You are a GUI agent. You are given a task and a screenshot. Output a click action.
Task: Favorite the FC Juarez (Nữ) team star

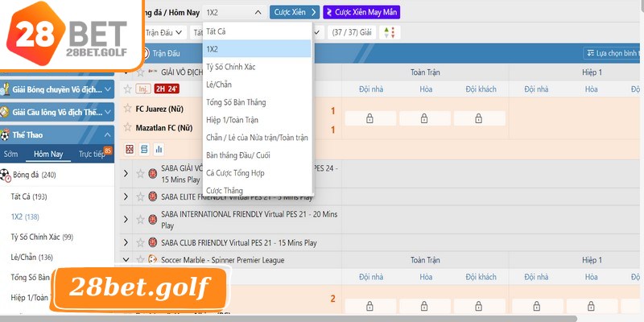click(128, 109)
